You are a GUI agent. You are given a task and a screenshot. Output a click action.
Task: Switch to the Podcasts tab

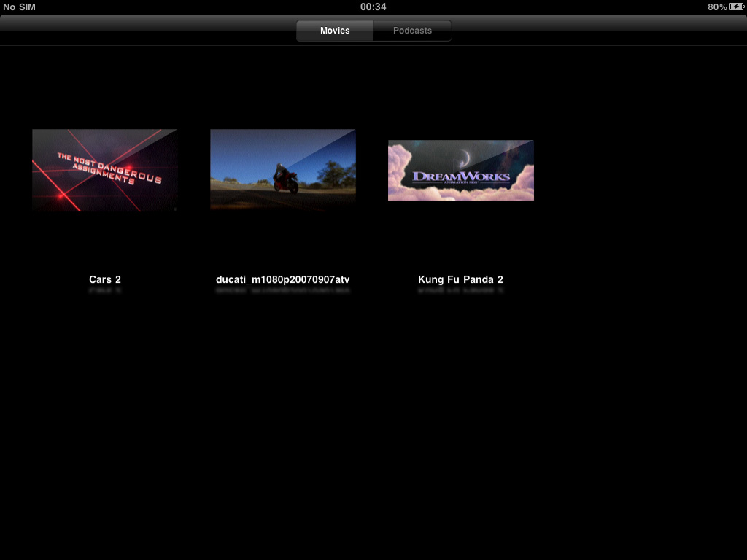[412, 31]
